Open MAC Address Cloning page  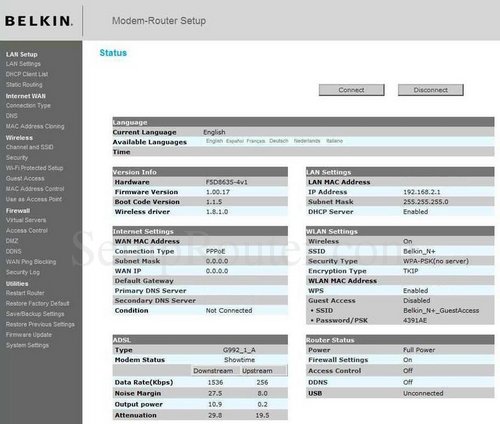35,126
